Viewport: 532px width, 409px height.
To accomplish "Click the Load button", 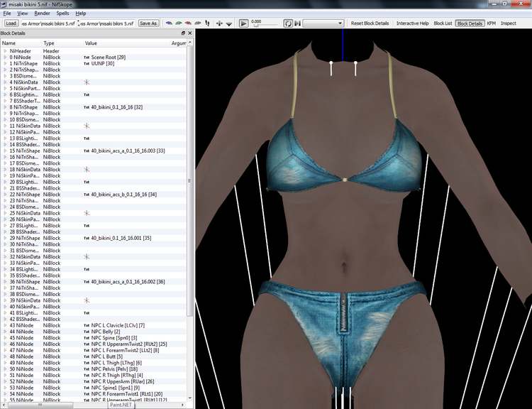I will 11,23.
